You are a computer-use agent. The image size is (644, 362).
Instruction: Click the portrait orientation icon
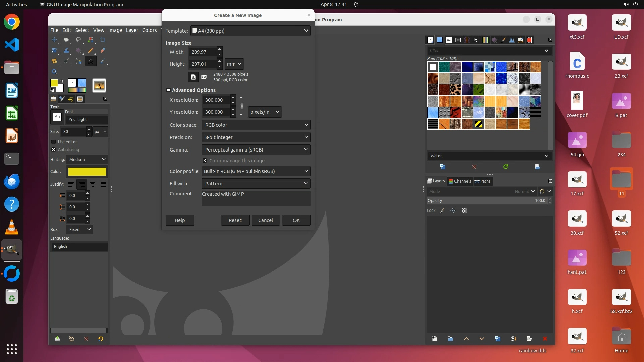(193, 77)
